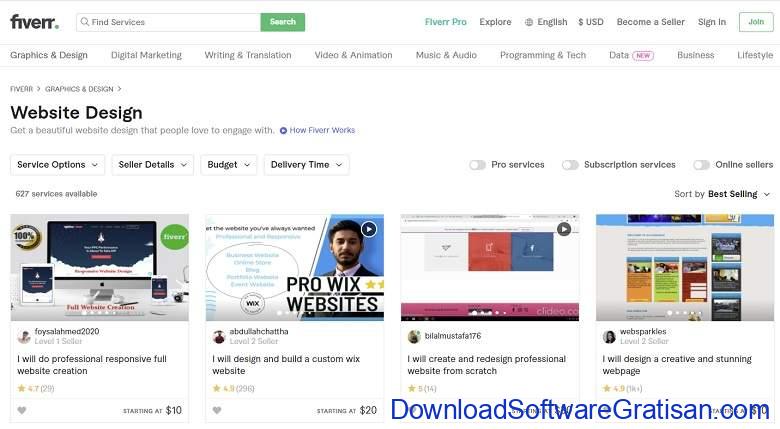Click the Fiverr logo

pyautogui.click(x=34, y=22)
